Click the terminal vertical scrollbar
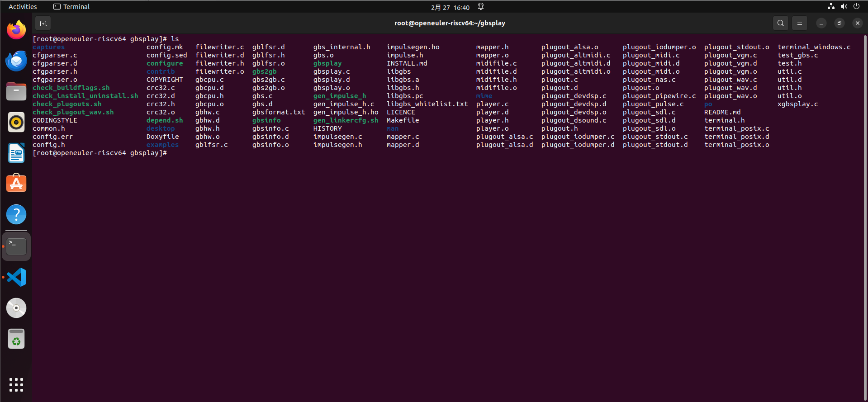Image resolution: width=868 pixels, height=402 pixels. point(865,217)
